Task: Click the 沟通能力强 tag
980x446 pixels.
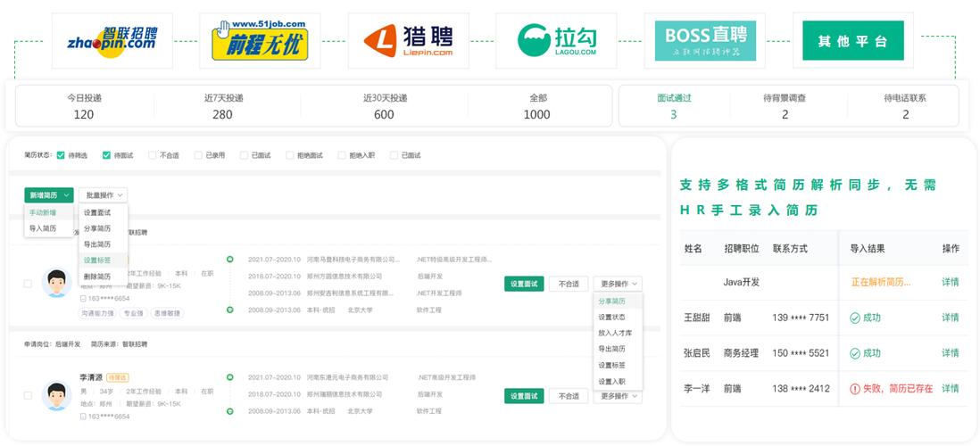Action: [x=96, y=314]
